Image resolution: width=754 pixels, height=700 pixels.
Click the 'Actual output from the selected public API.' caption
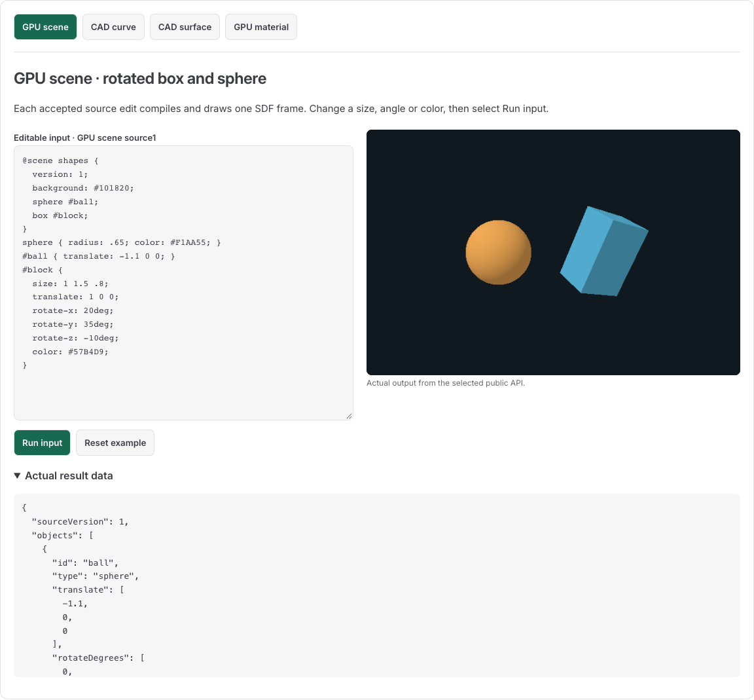[446, 383]
